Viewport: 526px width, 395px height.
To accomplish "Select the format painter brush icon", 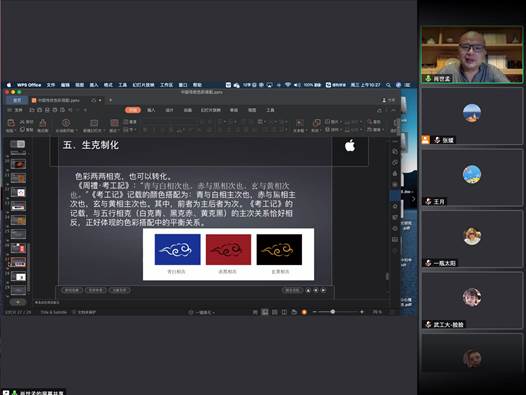I will [43, 123].
